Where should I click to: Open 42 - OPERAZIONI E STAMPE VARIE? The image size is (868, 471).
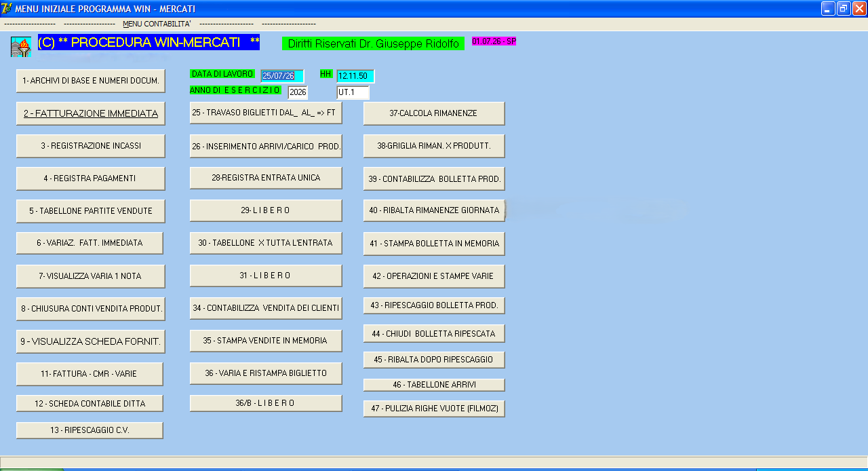pos(434,276)
